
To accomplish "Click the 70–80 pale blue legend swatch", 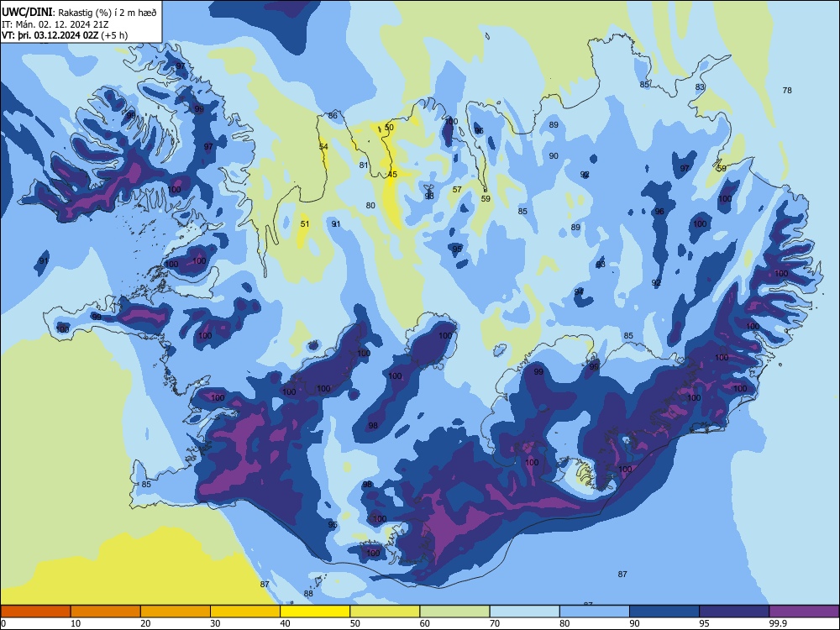I will pos(524,612).
